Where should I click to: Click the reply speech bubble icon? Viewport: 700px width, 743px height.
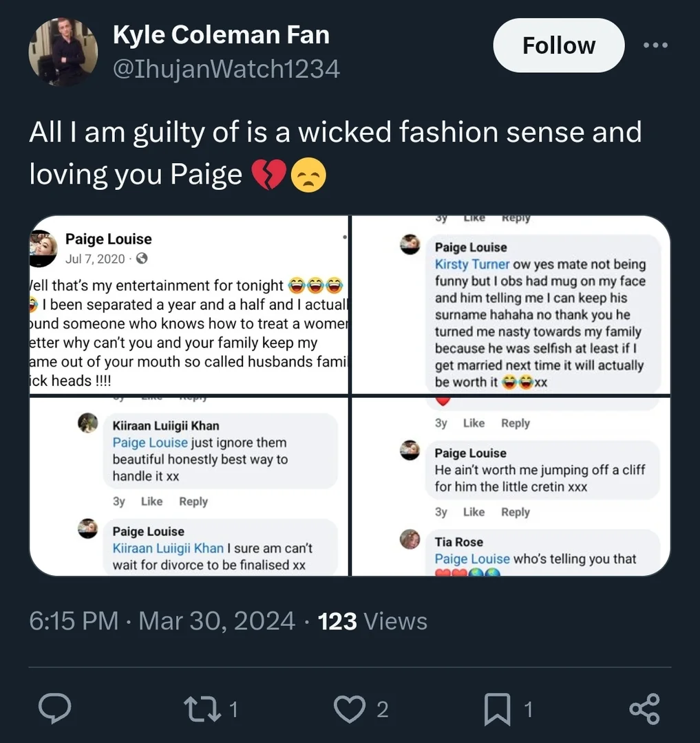pyautogui.click(x=55, y=709)
